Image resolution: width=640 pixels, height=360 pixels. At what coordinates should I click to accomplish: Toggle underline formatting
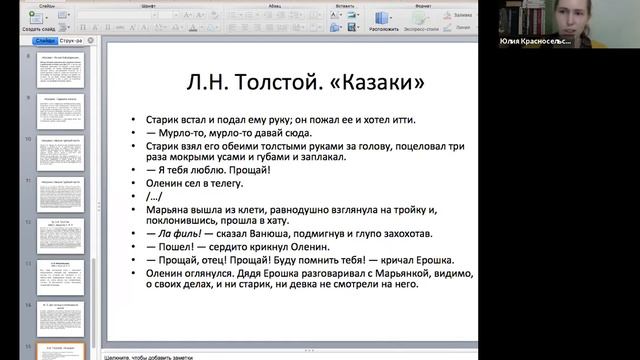108,27
